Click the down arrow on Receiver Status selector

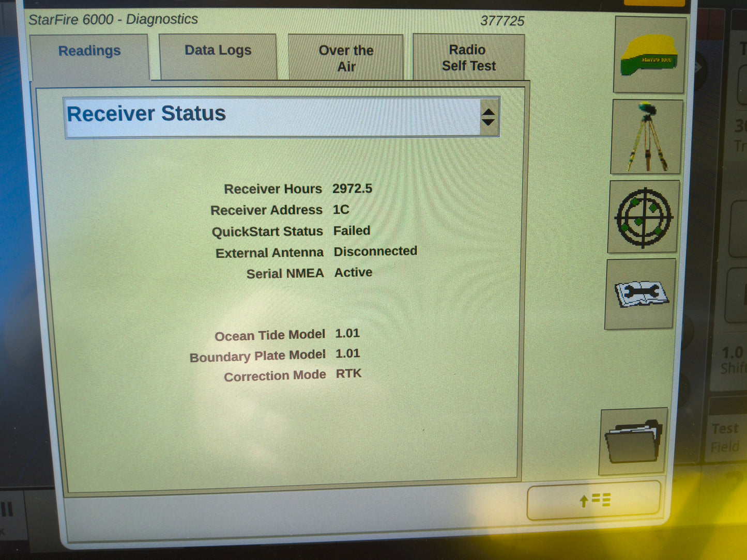click(488, 123)
